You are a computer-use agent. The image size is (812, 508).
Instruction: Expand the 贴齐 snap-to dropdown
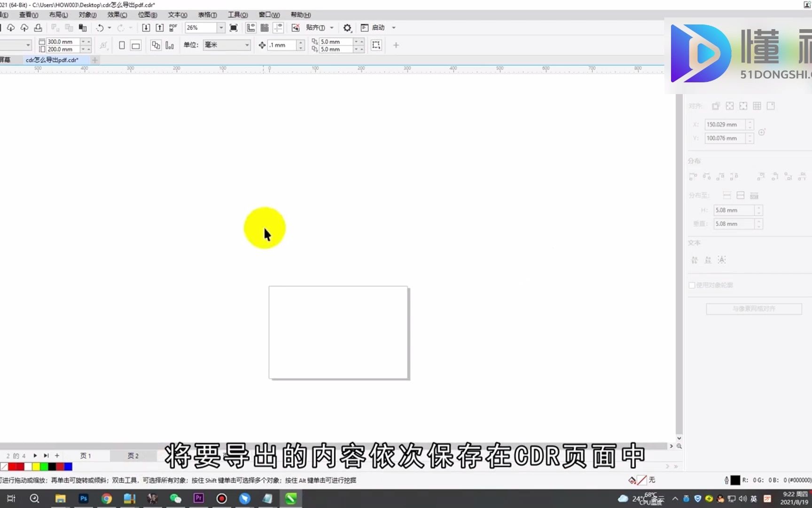click(332, 28)
